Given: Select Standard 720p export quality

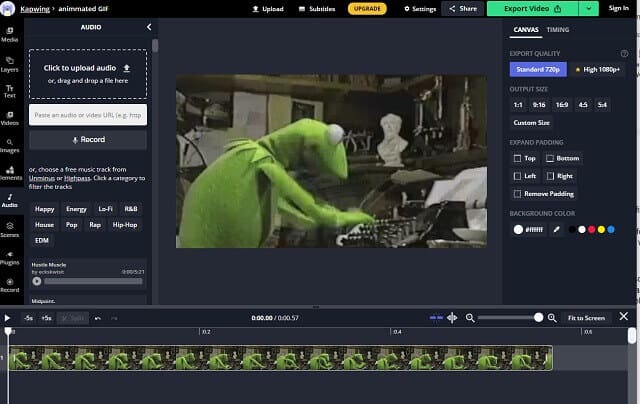Looking at the screenshot, I should point(538,69).
